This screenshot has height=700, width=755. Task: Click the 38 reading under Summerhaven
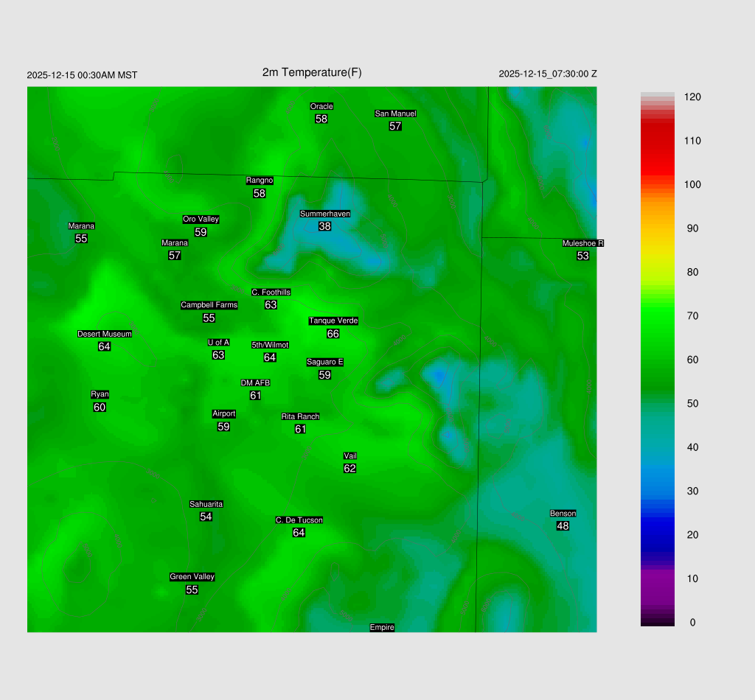pos(324,226)
